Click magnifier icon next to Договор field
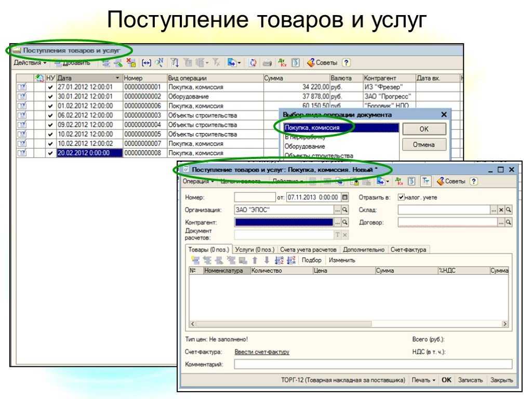The height and width of the screenshot is (399, 532). point(508,222)
